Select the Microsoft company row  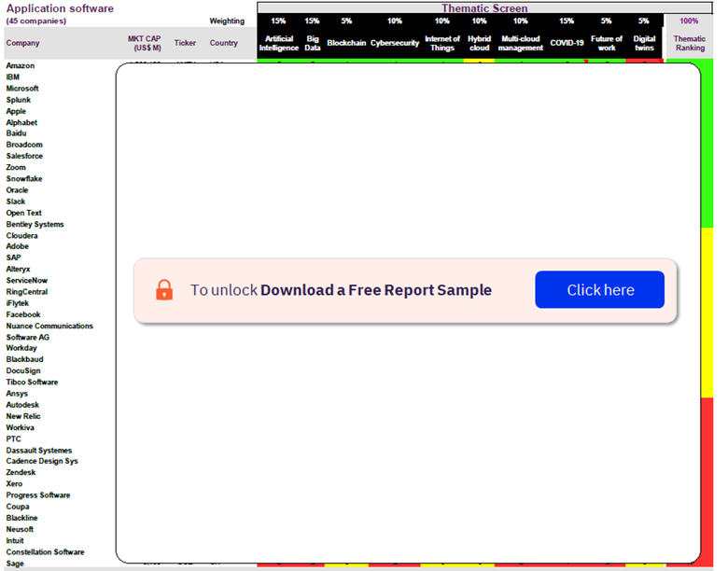click(22, 89)
